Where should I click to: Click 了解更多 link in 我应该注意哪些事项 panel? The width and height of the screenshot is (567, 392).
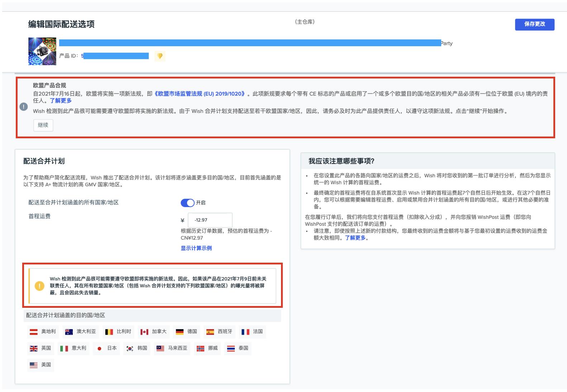point(355,238)
